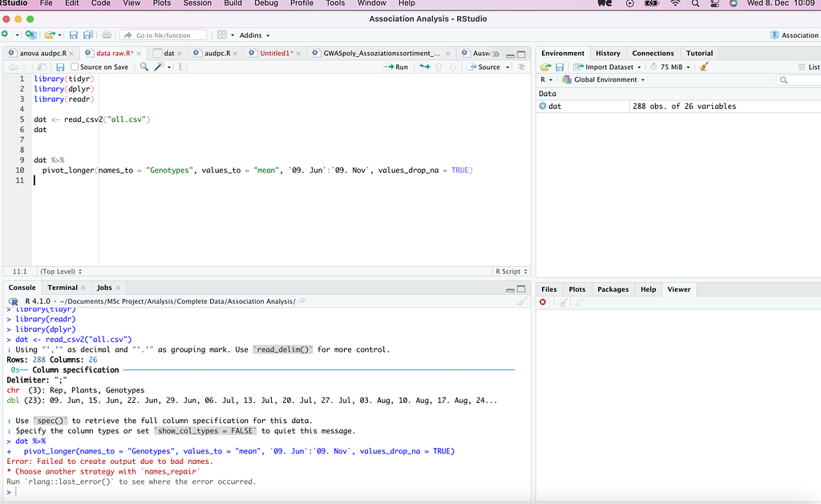Click the Create a Project icon
Image resolution: width=821 pixels, height=504 pixels.
coord(31,35)
